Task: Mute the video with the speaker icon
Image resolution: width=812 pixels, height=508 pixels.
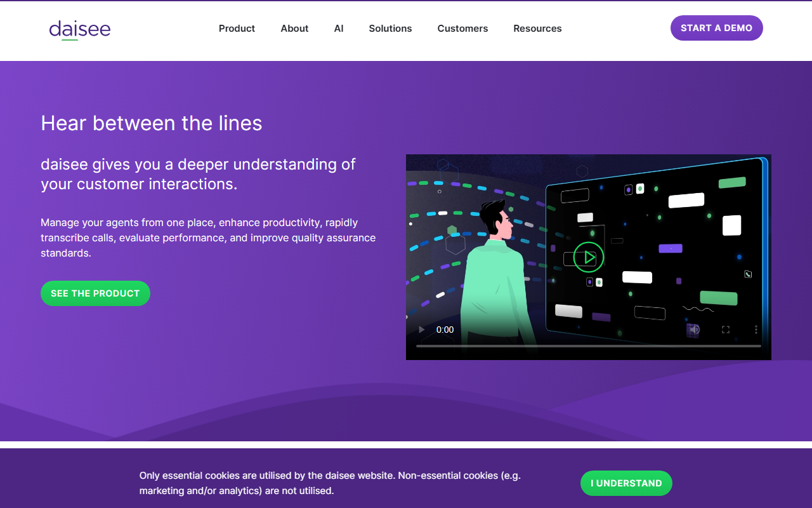Action: coord(694,330)
